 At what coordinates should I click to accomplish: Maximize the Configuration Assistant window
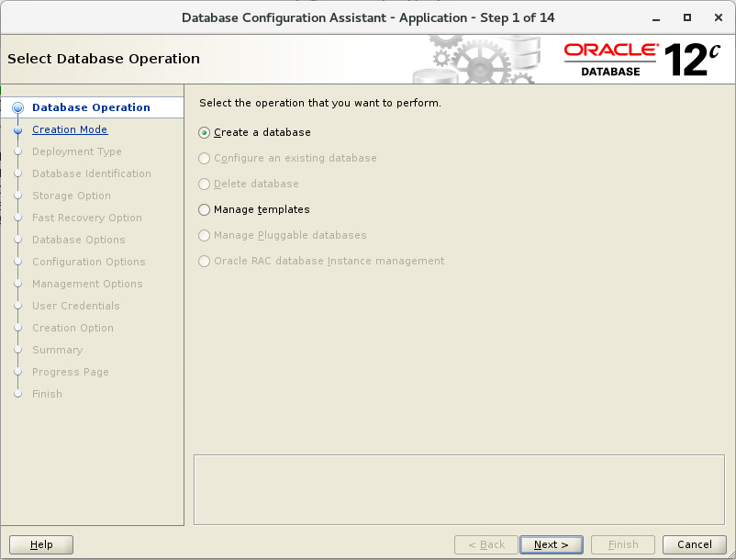(687, 17)
